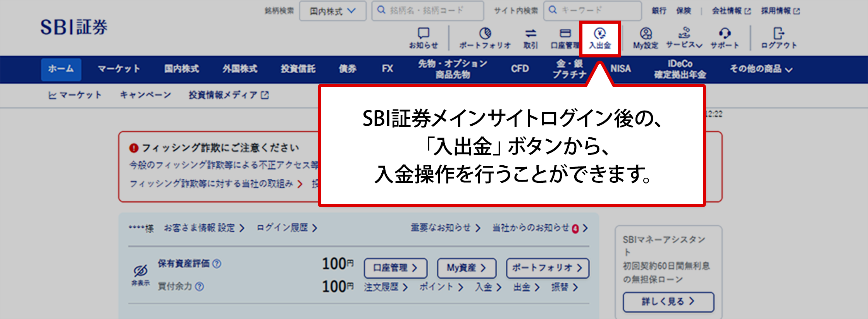Select the ホーム tab
The width and height of the screenshot is (868, 319).
point(61,69)
